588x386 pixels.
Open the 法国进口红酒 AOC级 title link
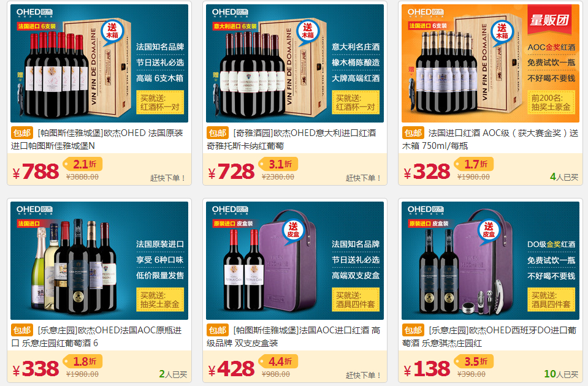point(490,140)
